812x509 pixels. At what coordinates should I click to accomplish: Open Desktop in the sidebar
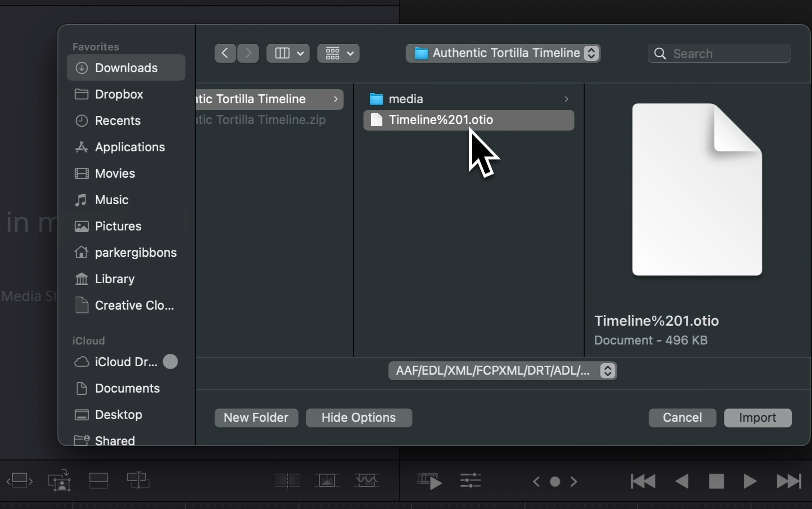(x=126, y=415)
